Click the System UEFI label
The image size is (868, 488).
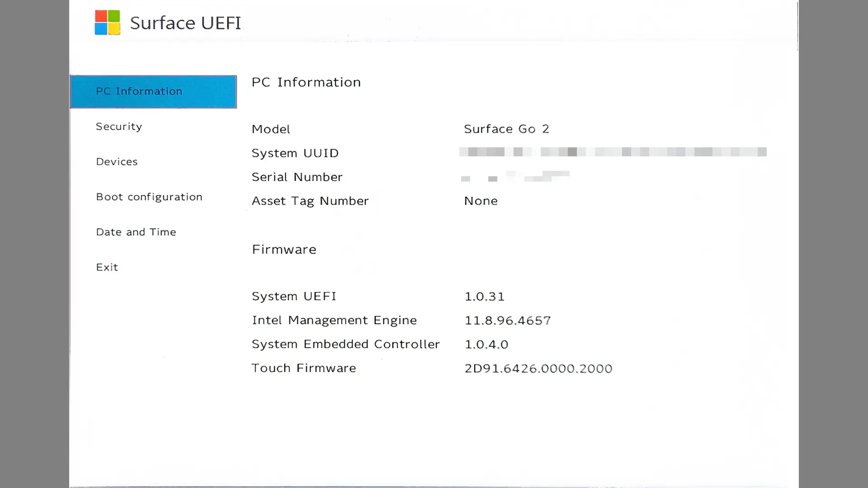click(x=294, y=296)
